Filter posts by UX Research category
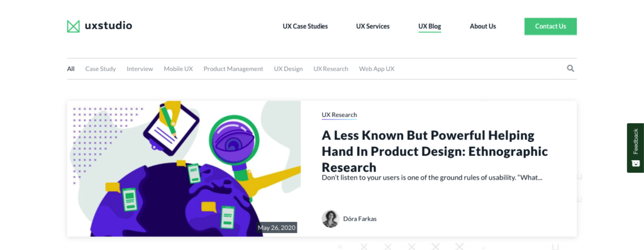 coord(331,69)
